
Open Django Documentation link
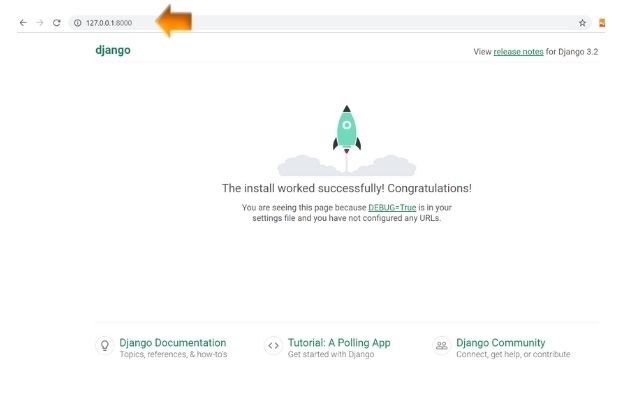pyautogui.click(x=173, y=343)
